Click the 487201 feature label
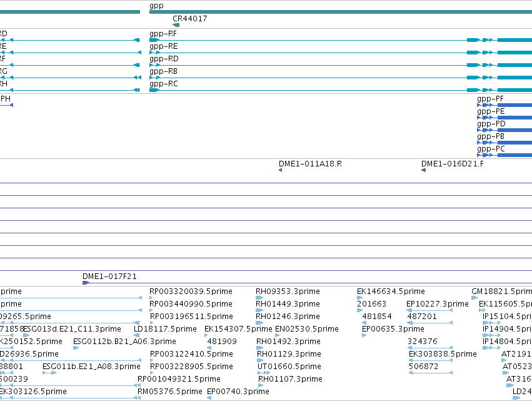The height and width of the screenshot is (401, 532). (422, 317)
